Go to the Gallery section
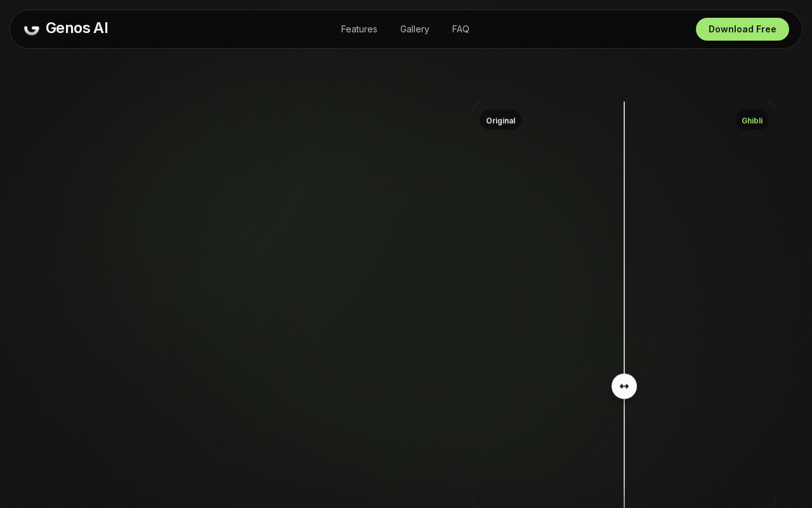The width and height of the screenshot is (812, 508). point(415,29)
